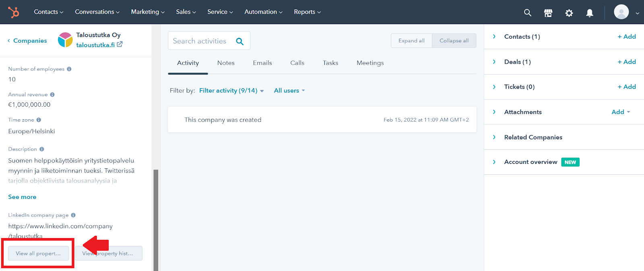Click the user avatar in top bar
The image size is (644, 271).
[x=621, y=12]
